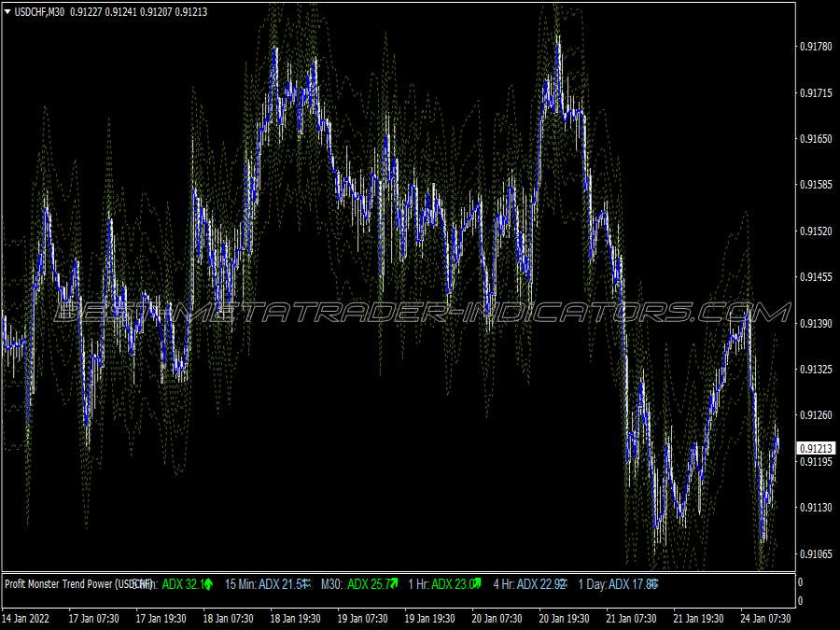Click the 15 Min: timeframe label

(240, 584)
